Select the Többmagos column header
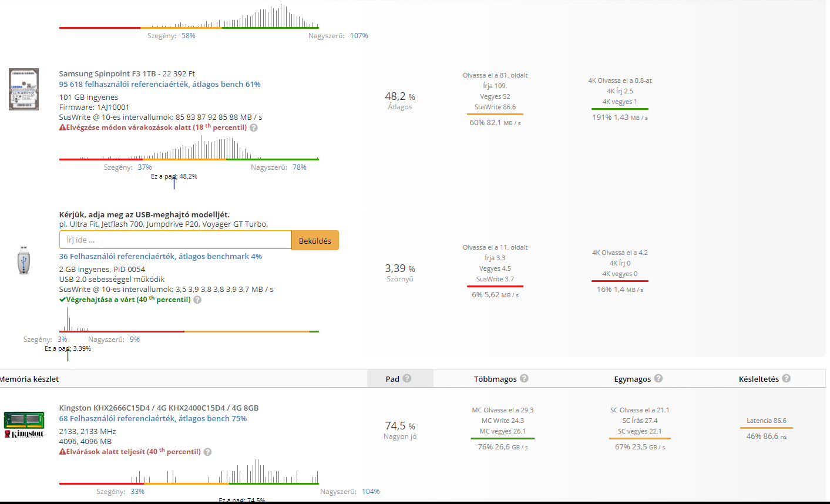Screen dimensions: 830x504 [x=495, y=379]
